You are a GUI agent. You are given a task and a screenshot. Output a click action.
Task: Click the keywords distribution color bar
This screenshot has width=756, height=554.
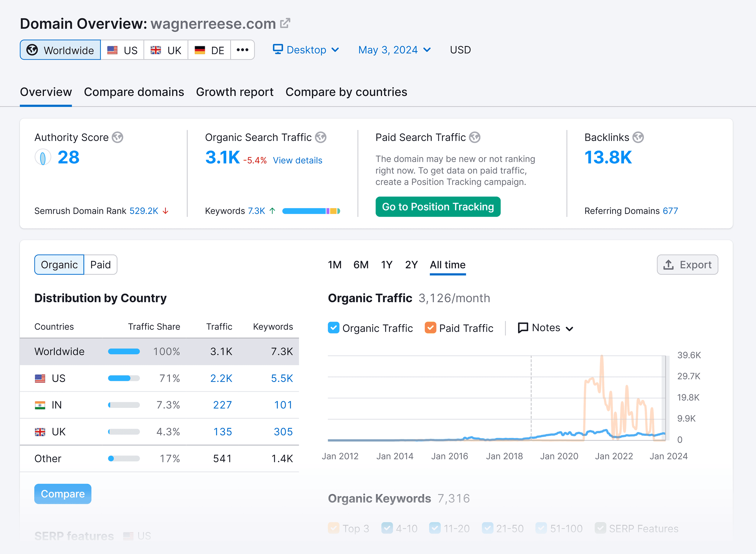[312, 211]
